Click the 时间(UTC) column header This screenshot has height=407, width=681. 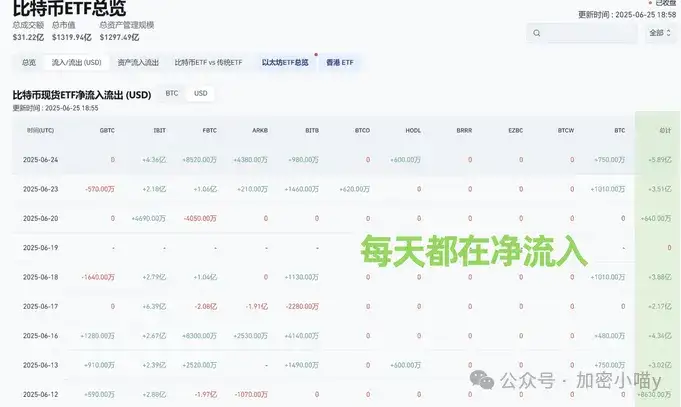click(40, 130)
